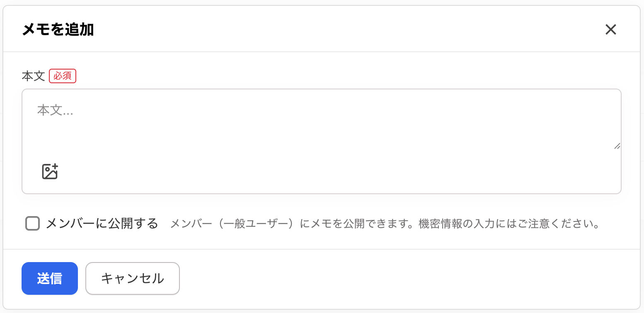The width and height of the screenshot is (644, 313).
Task: Cancel adding the memo via キャンセル
Action: 132,278
